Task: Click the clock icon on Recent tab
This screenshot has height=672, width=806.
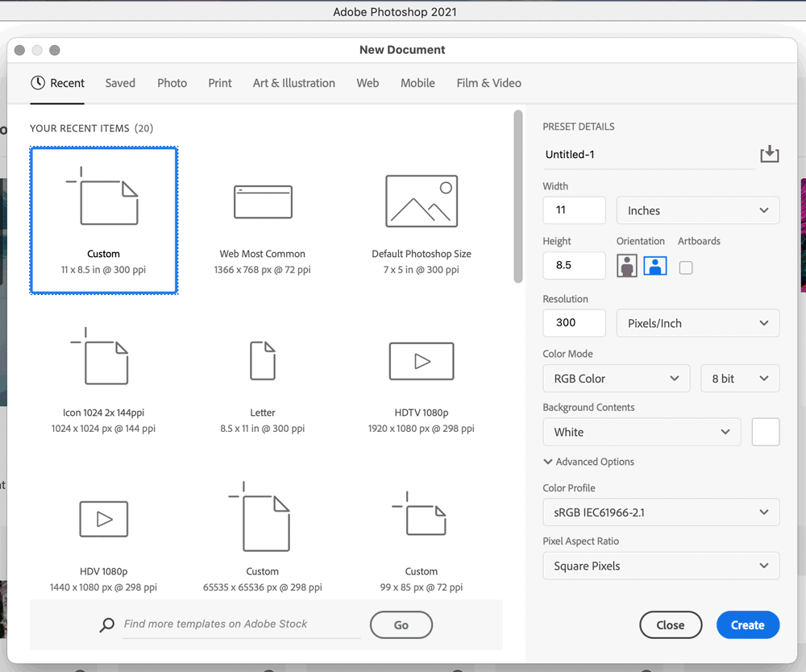Action: click(38, 83)
